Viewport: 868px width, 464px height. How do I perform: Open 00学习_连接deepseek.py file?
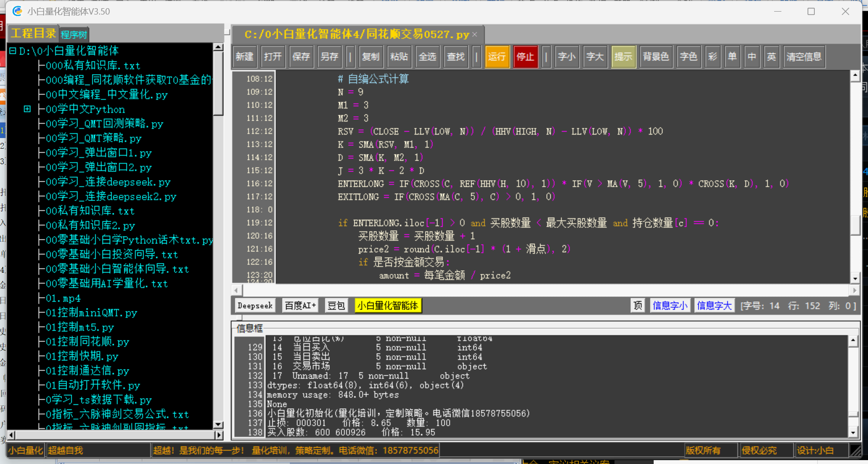pyautogui.click(x=108, y=182)
